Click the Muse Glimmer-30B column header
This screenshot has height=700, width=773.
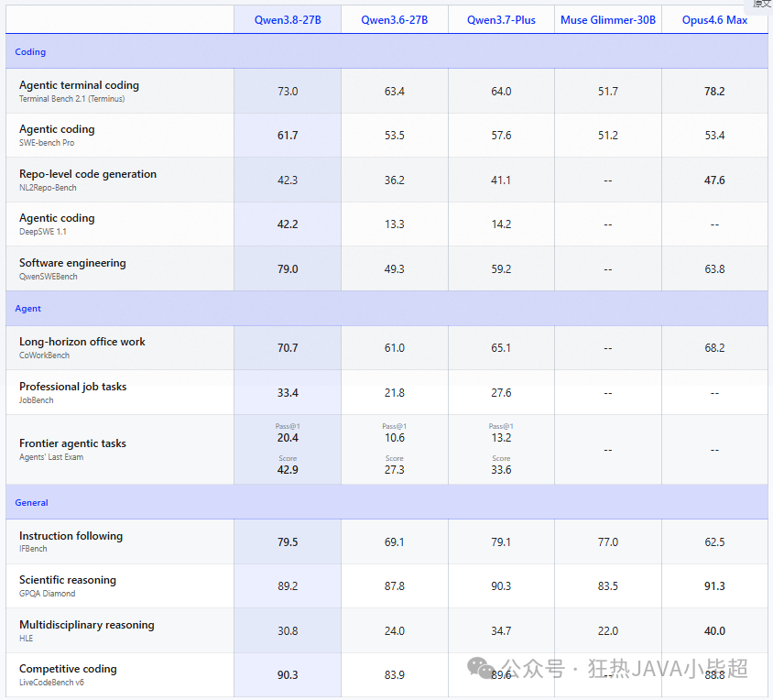coord(608,20)
